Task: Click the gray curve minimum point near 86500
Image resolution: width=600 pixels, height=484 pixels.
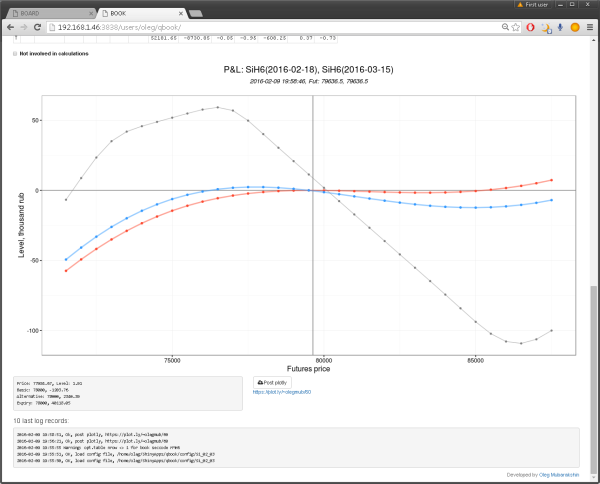Action: 521,343
